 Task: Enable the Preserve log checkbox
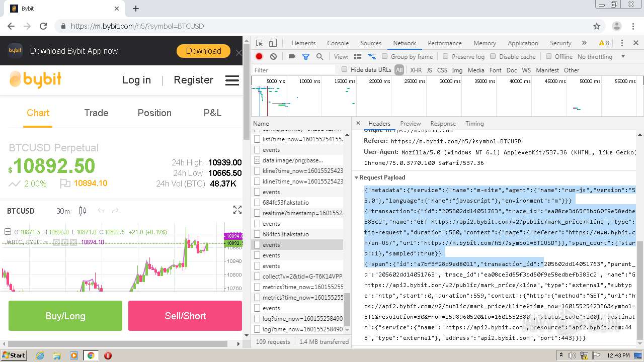[x=445, y=56]
